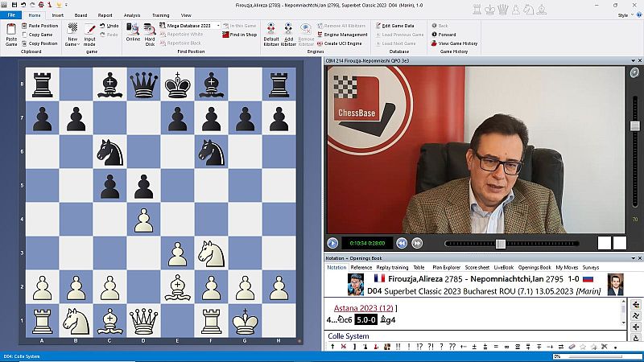644x362 pixels.
Task: Fast-forward the video playback
Action: coord(417,243)
